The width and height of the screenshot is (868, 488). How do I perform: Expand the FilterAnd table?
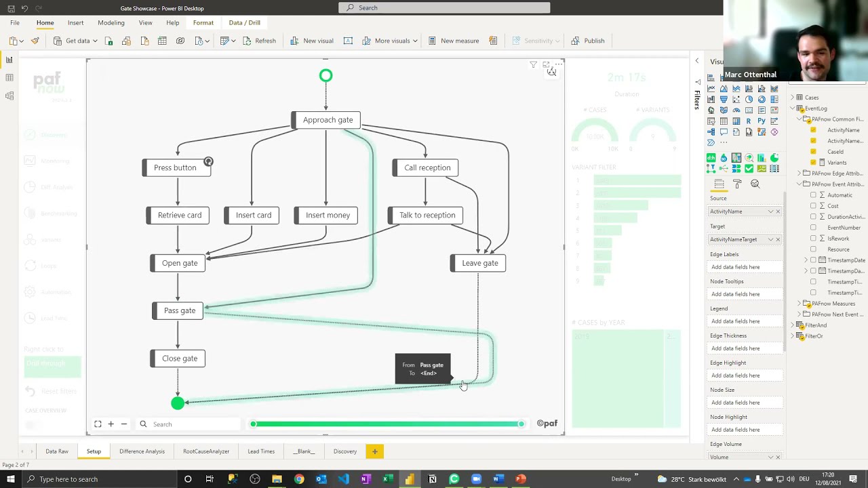coord(792,325)
